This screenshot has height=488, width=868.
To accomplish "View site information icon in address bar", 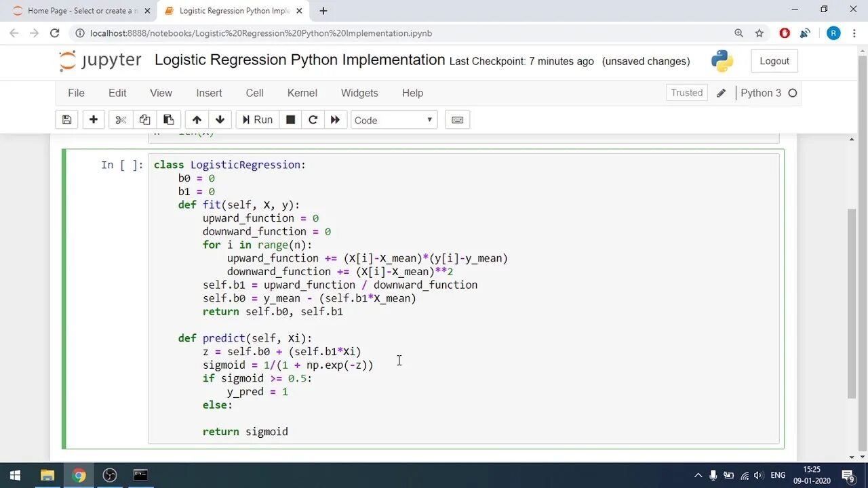I will [x=79, y=33].
